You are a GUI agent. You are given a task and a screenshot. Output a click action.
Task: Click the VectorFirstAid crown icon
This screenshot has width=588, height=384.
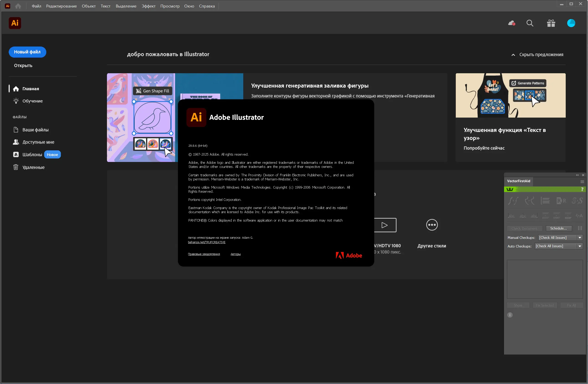[510, 189]
